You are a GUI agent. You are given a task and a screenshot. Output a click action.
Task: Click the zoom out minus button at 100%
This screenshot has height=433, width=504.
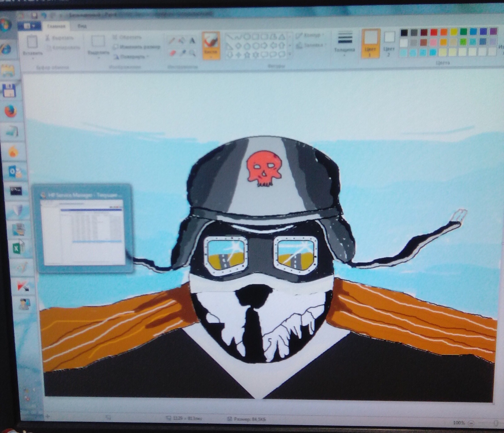coord(471,423)
